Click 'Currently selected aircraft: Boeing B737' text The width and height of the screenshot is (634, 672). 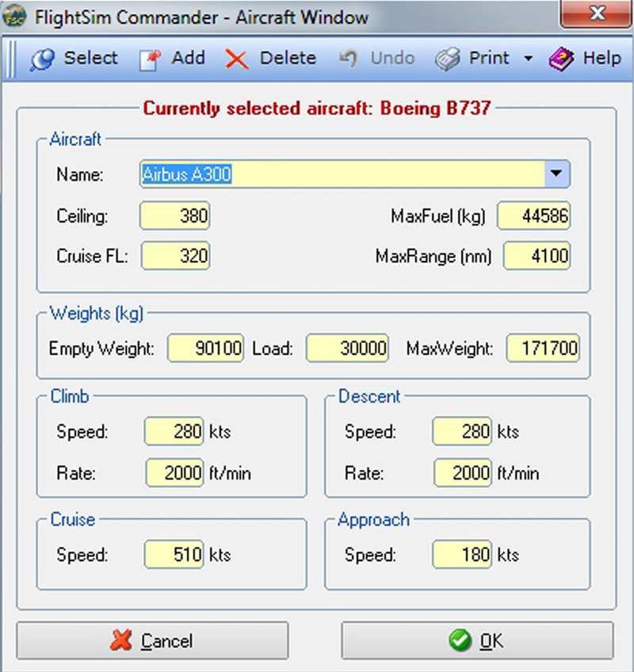tap(317, 108)
